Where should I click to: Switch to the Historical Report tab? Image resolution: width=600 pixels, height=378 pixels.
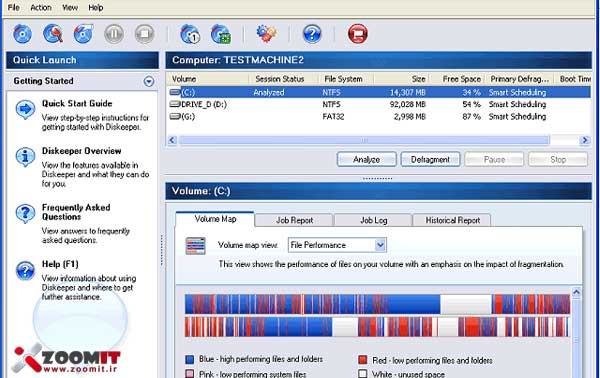[x=452, y=220]
